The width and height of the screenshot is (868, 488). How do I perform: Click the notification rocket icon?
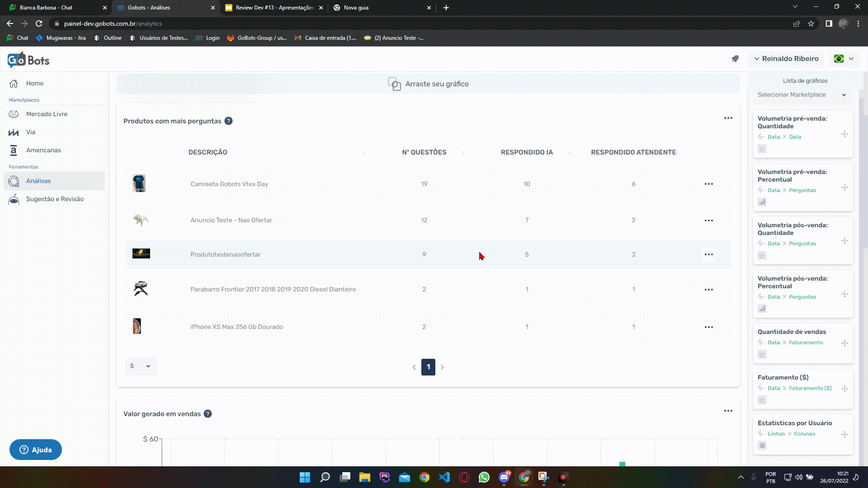735,59
